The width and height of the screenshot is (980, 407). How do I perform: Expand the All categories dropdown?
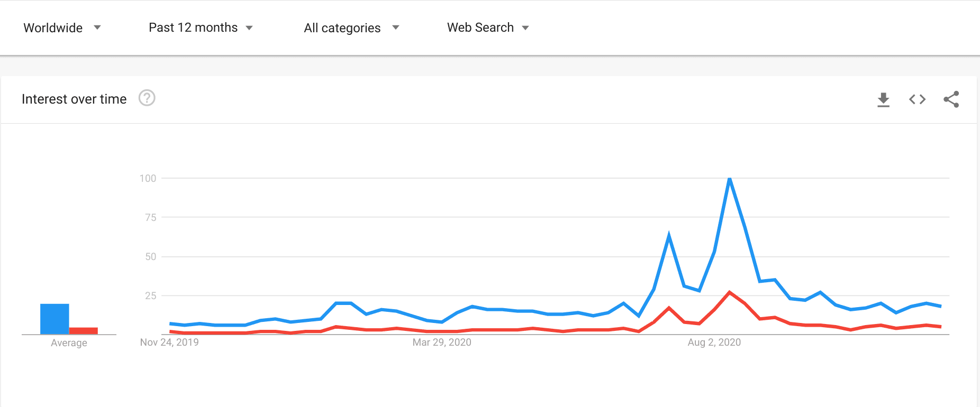351,27
